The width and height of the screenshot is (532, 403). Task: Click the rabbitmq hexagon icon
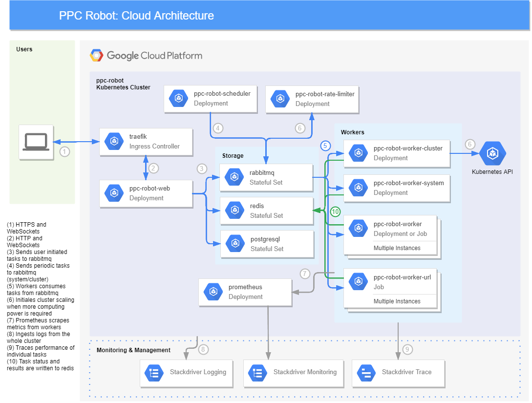pos(234,177)
